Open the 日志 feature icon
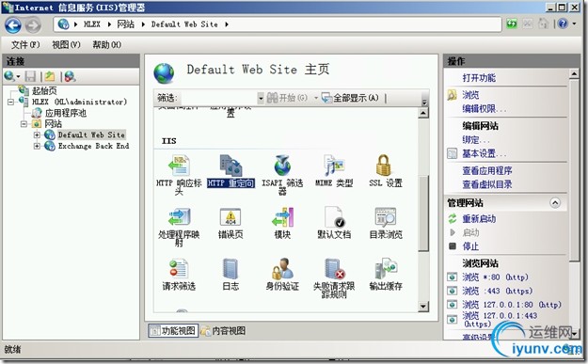The image size is (588, 364). click(230, 269)
